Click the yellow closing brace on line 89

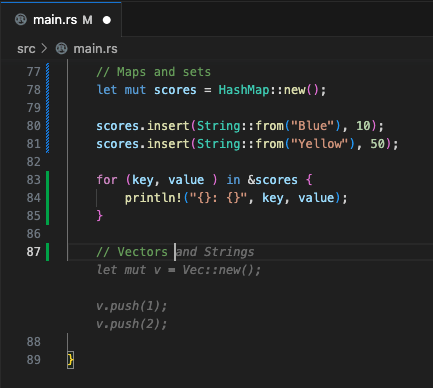point(70,360)
